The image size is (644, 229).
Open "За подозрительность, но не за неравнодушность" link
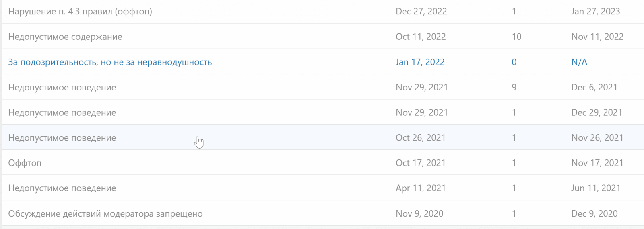pos(110,62)
